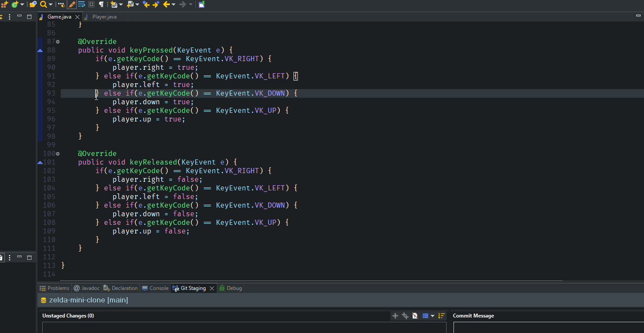
Task: Click line number 105 in the gutter
Action: (x=49, y=196)
